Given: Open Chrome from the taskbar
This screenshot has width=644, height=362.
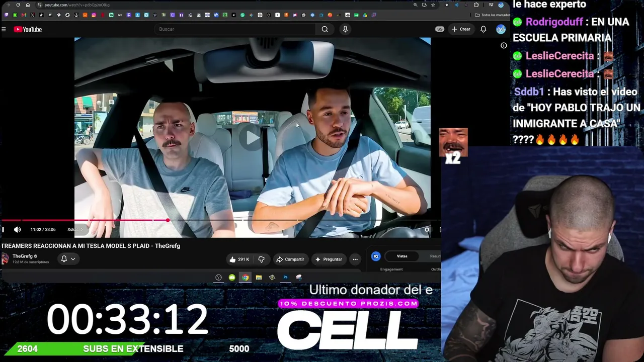Looking at the screenshot, I should [x=245, y=278].
